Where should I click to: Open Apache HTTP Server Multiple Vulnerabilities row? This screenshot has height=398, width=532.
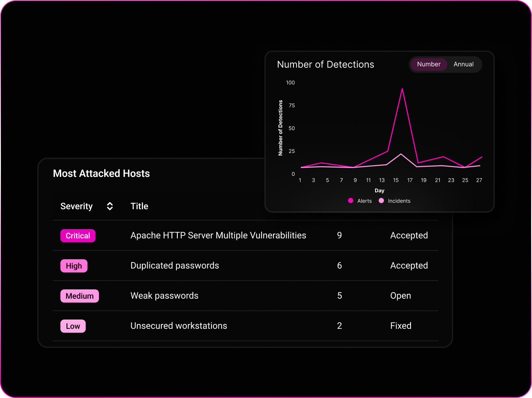click(x=218, y=235)
